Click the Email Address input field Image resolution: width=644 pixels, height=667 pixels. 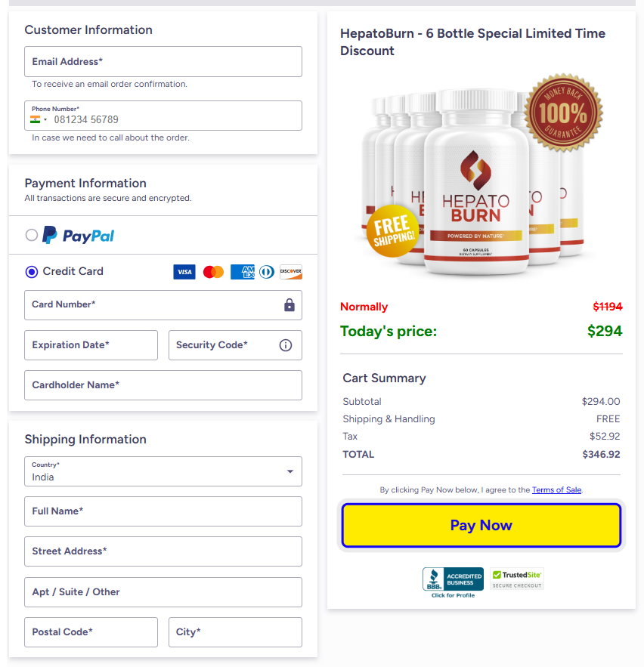(x=163, y=61)
